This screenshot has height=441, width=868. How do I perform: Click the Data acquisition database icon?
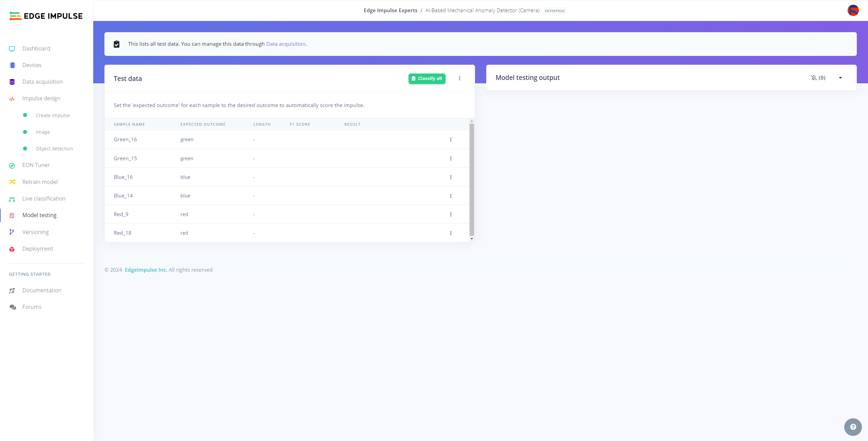tap(12, 82)
